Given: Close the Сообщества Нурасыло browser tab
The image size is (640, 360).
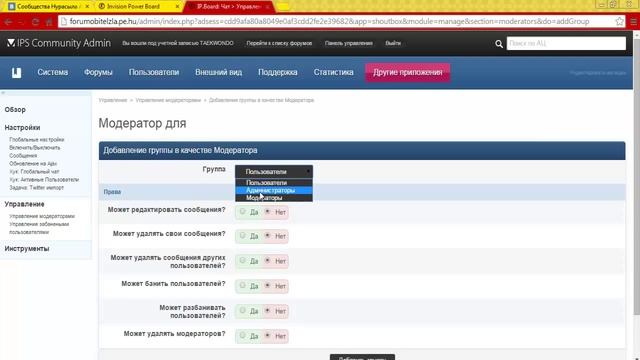Looking at the screenshot, I should pos(87,7).
